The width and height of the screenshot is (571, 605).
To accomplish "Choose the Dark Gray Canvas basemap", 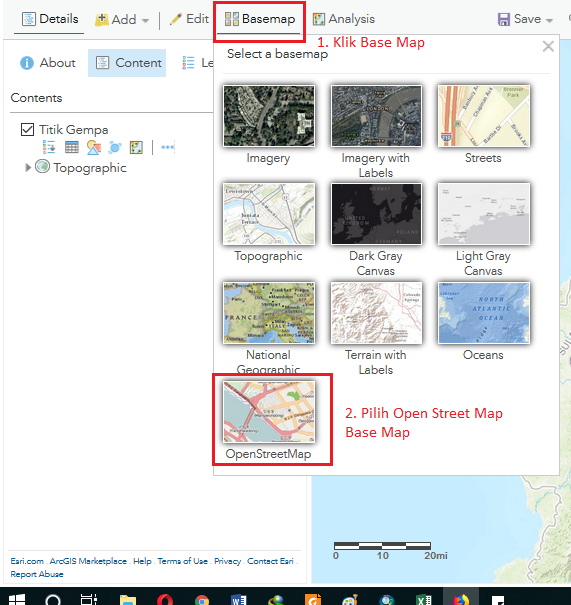I will 376,214.
